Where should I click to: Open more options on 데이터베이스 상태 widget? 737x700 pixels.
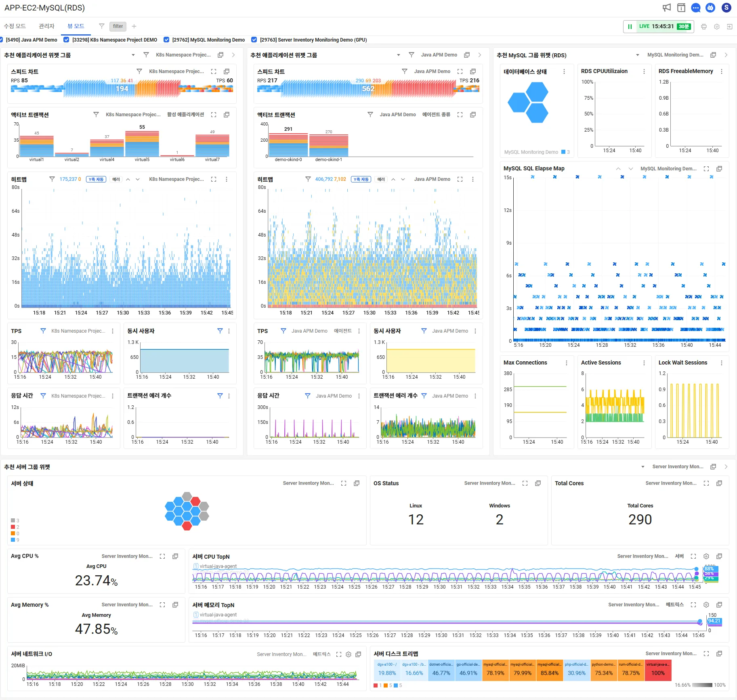[x=564, y=71]
